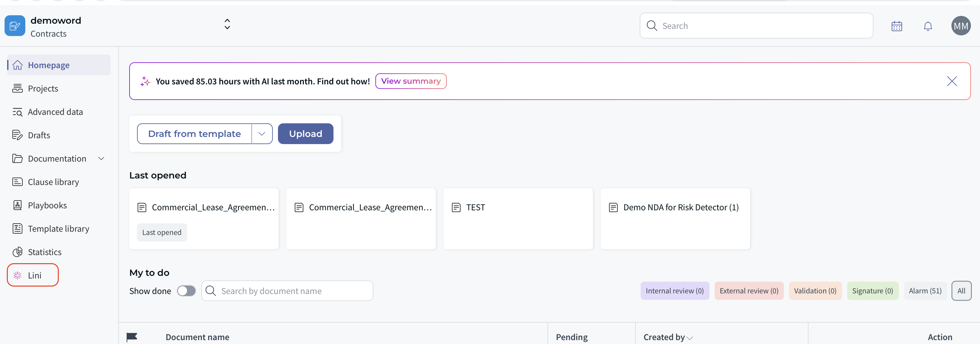980x344 pixels.
Task: Dismiss the AI savings banner
Action: [x=951, y=81]
